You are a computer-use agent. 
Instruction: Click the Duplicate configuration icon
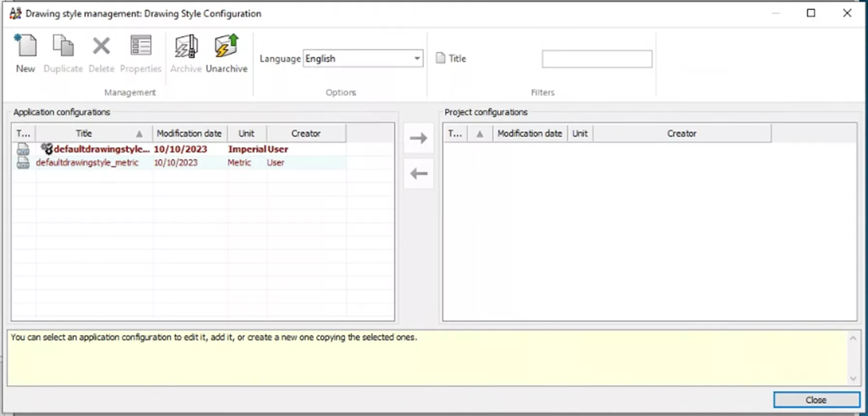pyautogui.click(x=63, y=47)
